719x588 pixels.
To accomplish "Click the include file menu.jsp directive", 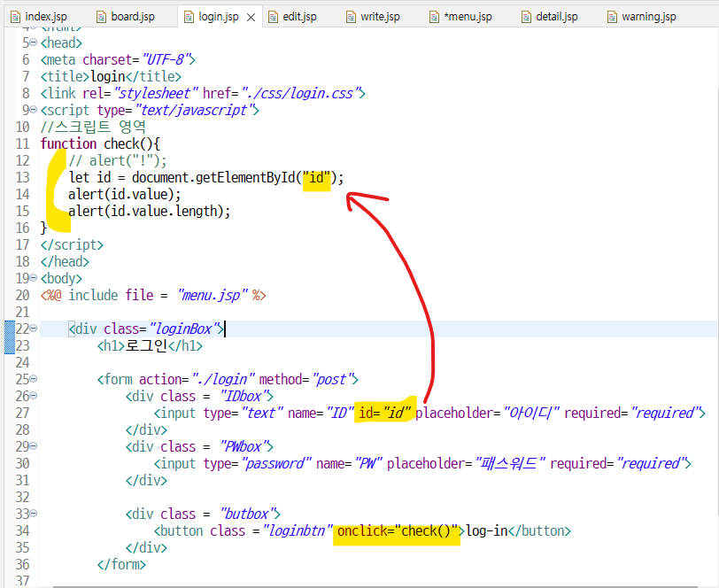I will click(x=153, y=296).
